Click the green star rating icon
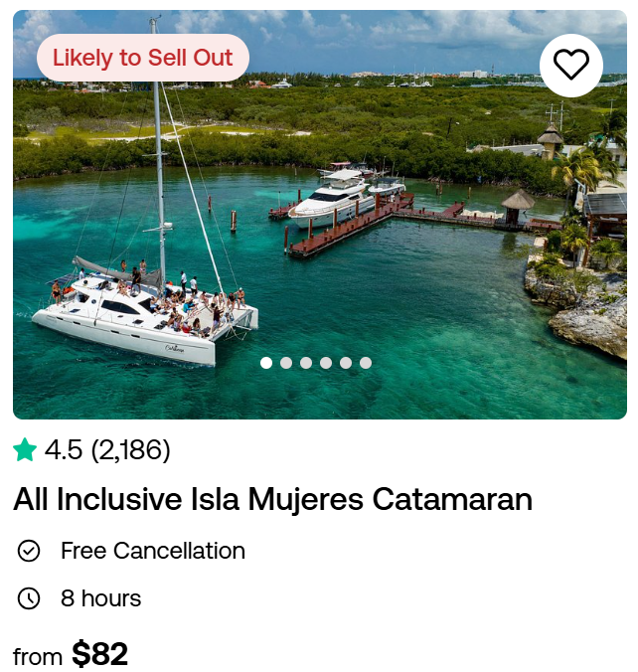 click(x=25, y=450)
